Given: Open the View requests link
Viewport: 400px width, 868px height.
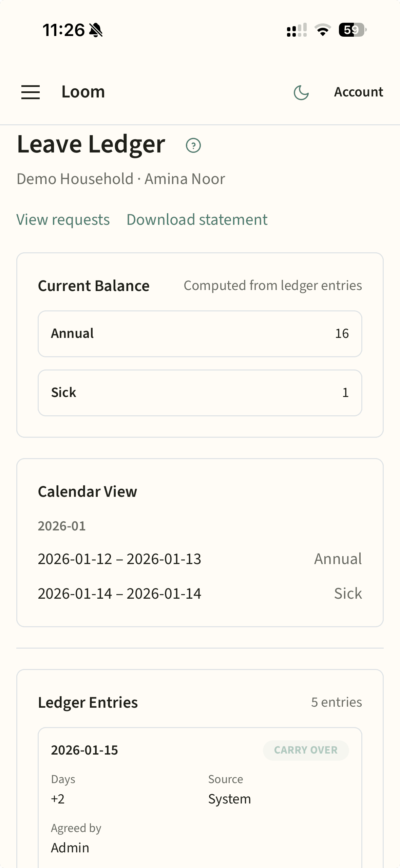Looking at the screenshot, I should pos(63,220).
